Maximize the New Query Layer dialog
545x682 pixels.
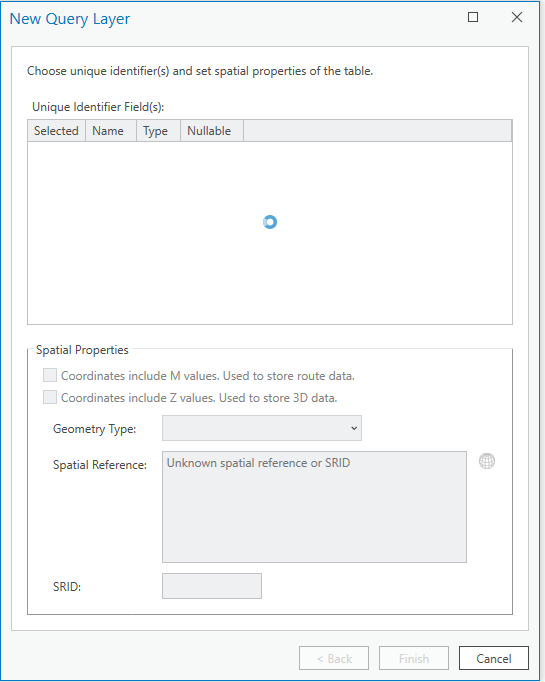pos(473,17)
